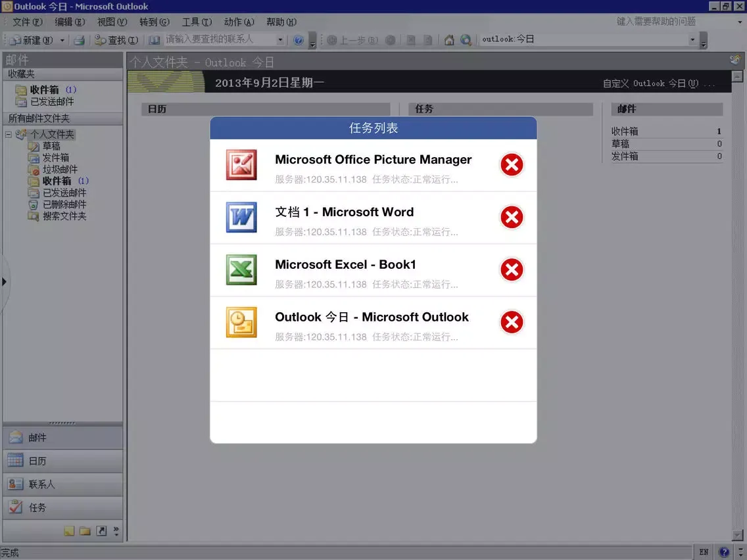Click the EN language indicator
The width and height of the screenshot is (747, 560).
point(704,552)
